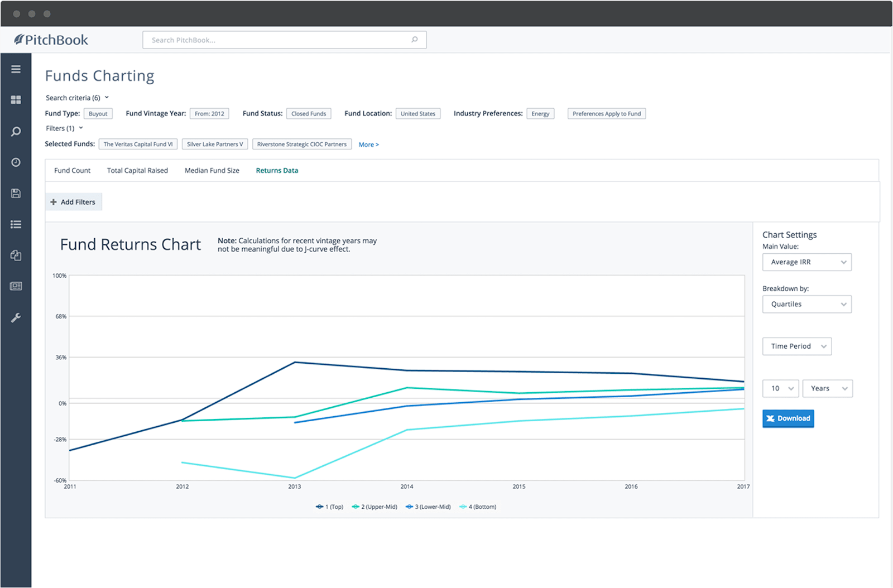Expand the Search criteria (6) section
The image size is (893, 588).
(x=77, y=98)
